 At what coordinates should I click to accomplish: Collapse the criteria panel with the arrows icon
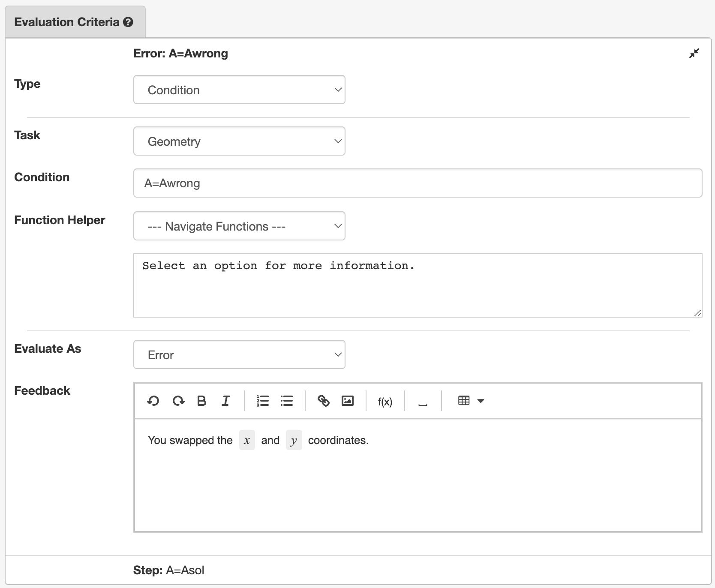tap(694, 53)
